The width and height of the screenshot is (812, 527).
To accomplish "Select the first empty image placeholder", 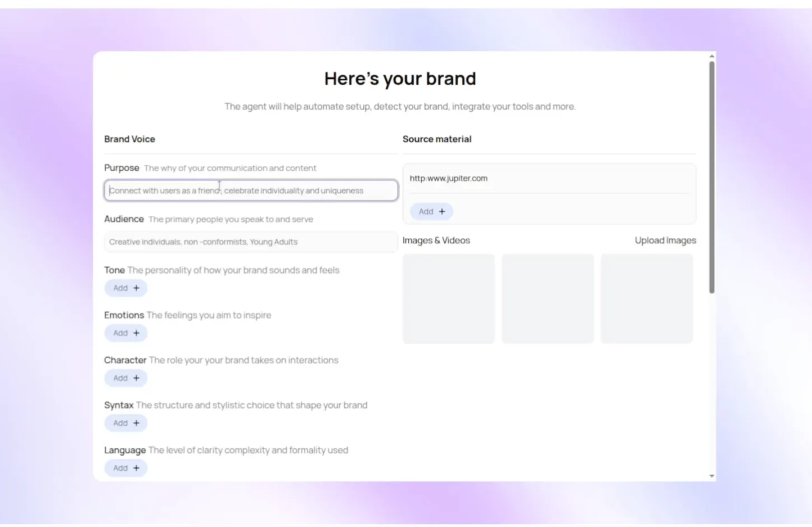I will [x=448, y=298].
